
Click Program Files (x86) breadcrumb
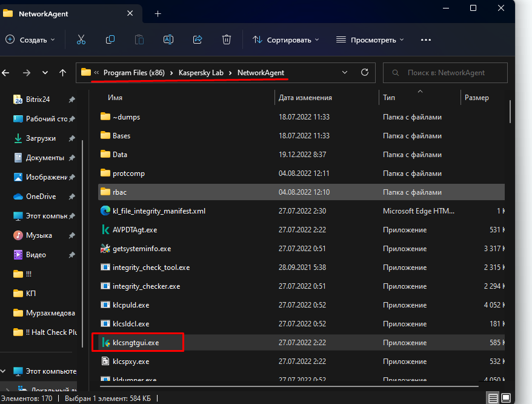(134, 73)
